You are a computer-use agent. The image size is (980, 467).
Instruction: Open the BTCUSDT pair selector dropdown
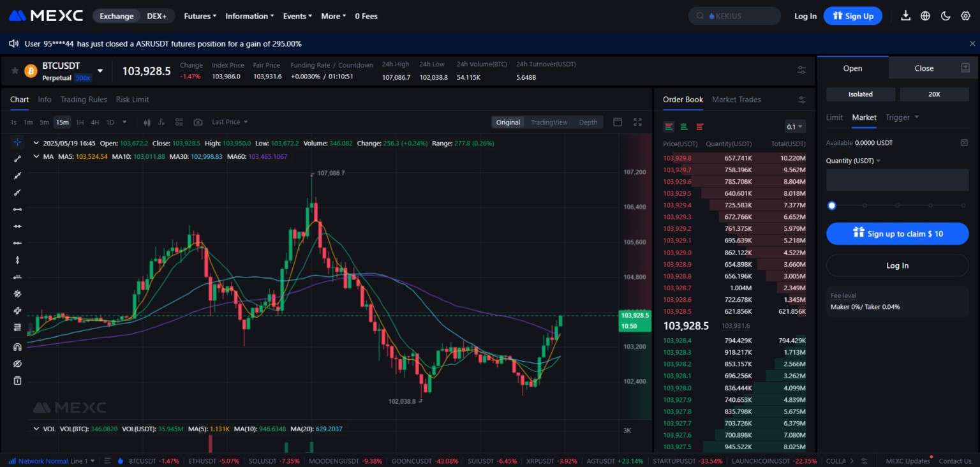(x=100, y=71)
